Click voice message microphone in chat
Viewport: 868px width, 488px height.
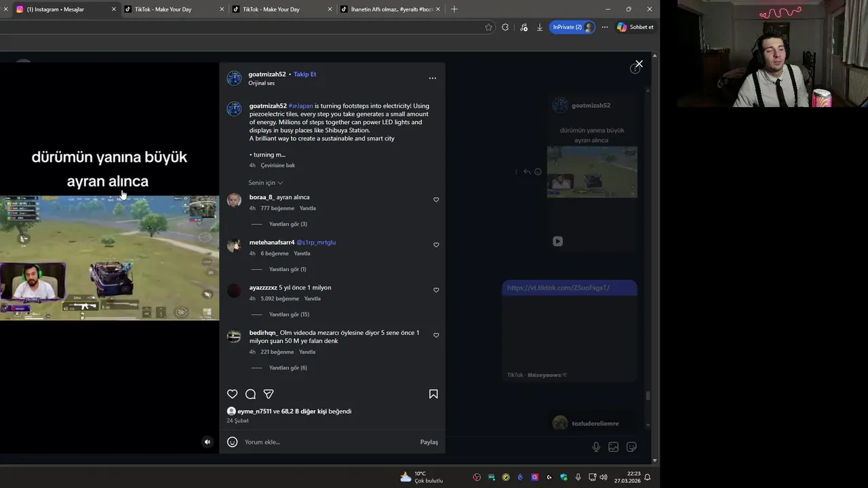pos(596,447)
